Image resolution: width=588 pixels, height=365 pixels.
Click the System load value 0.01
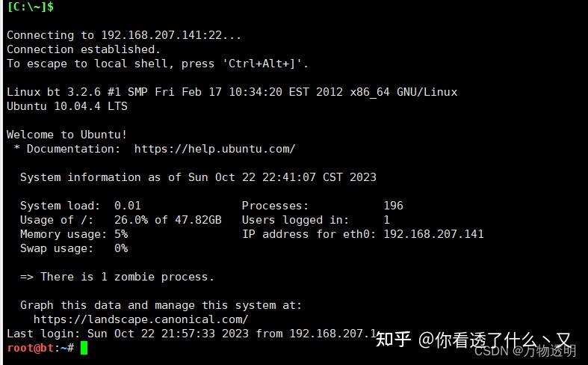pyautogui.click(x=128, y=206)
